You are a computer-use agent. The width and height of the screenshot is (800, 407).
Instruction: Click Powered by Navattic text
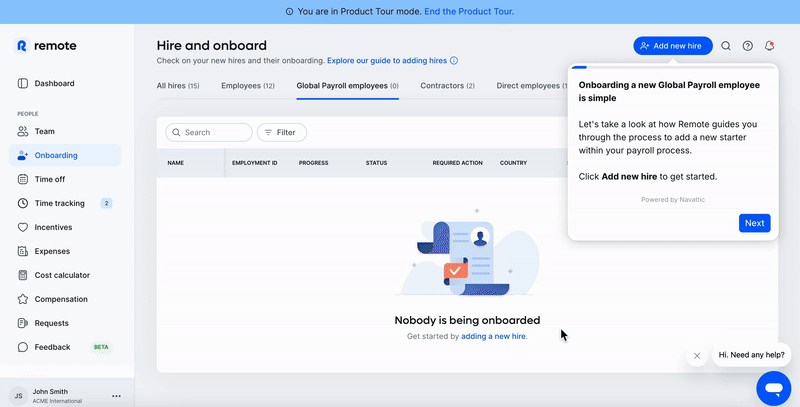click(x=673, y=199)
